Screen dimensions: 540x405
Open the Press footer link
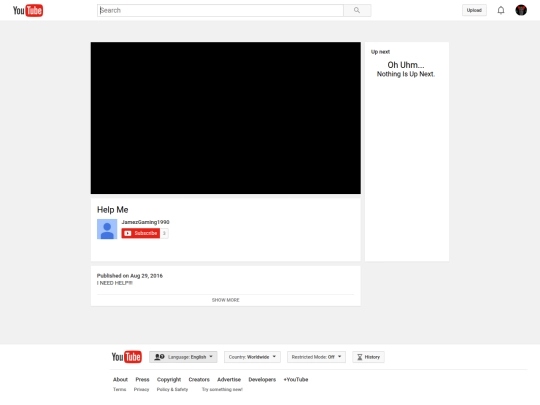pos(142,380)
